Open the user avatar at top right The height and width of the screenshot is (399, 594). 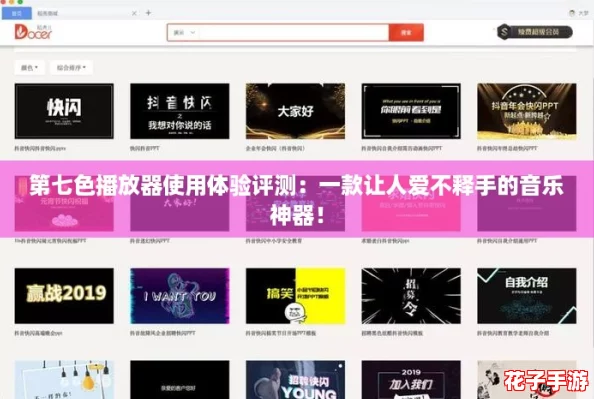[x=572, y=13]
